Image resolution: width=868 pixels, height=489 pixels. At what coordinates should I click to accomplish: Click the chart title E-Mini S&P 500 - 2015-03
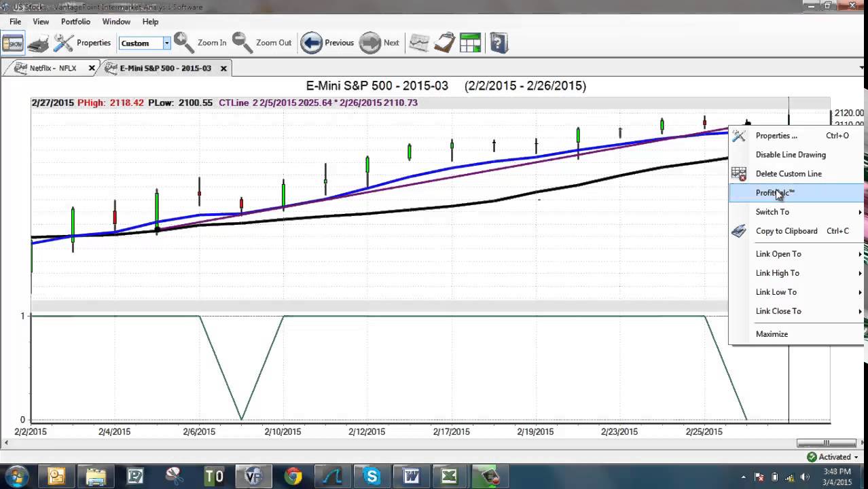click(x=377, y=86)
